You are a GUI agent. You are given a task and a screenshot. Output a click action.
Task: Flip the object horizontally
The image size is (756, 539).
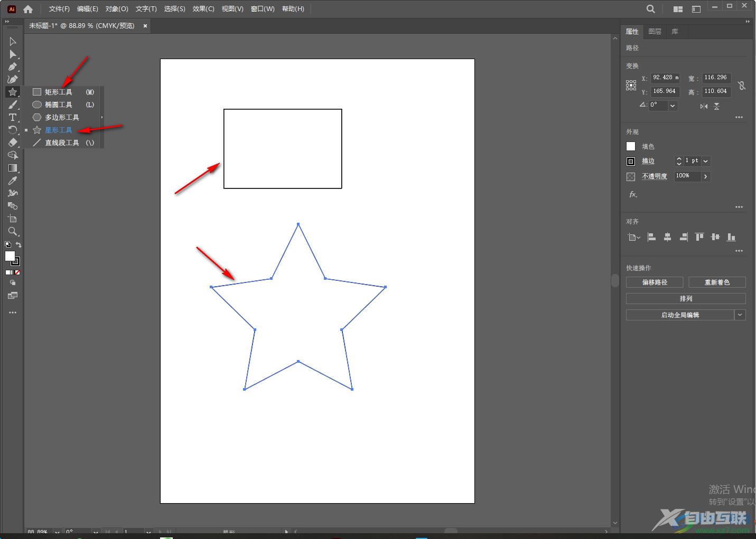(704, 106)
